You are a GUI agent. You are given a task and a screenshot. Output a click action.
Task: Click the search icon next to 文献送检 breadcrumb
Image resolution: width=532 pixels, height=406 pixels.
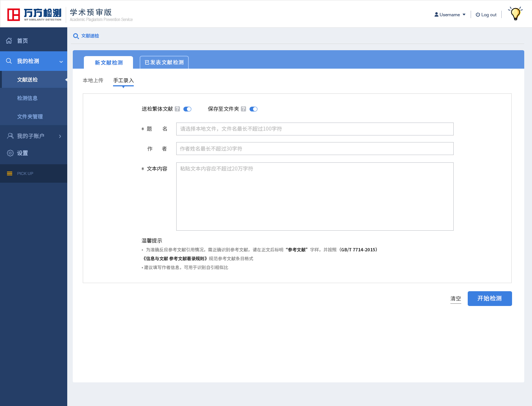pyautogui.click(x=76, y=36)
